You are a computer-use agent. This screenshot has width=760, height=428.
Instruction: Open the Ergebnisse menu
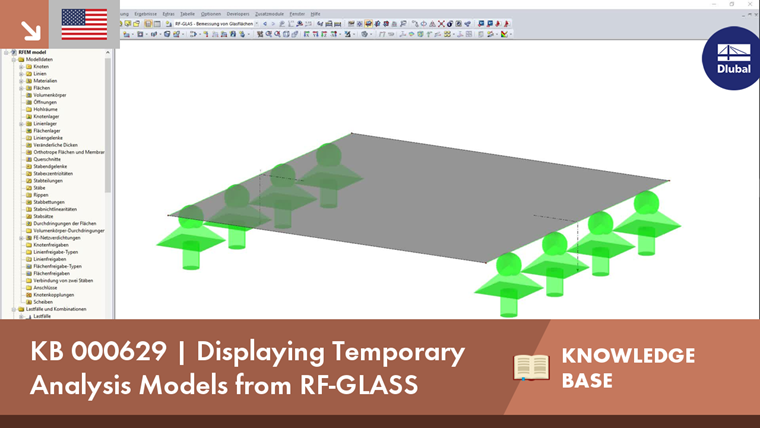[145, 14]
